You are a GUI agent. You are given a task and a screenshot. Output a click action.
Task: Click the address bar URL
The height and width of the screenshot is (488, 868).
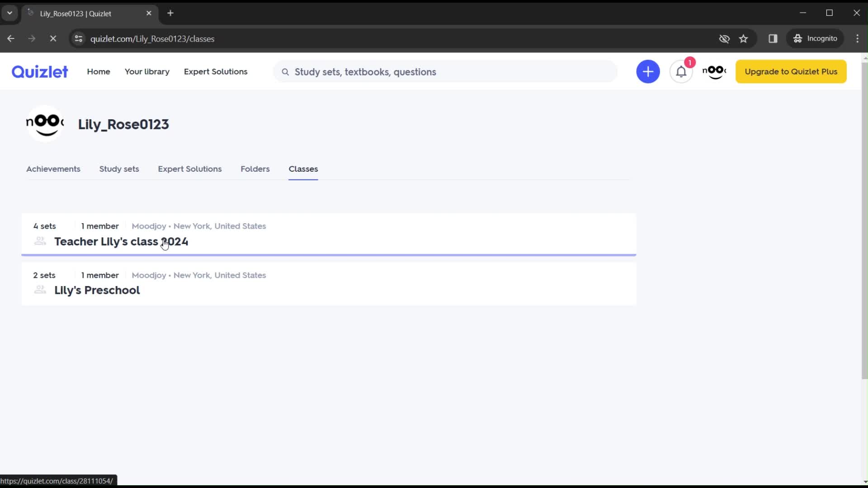[x=152, y=39]
